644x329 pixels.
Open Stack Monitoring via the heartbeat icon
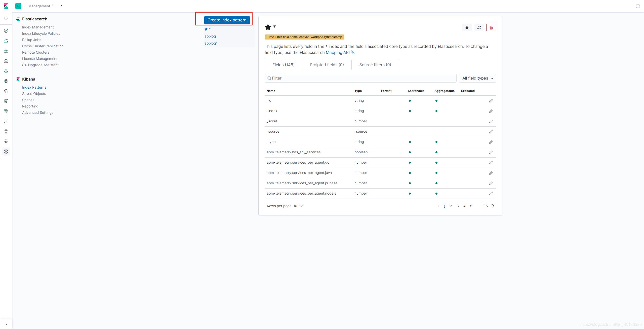point(6,141)
